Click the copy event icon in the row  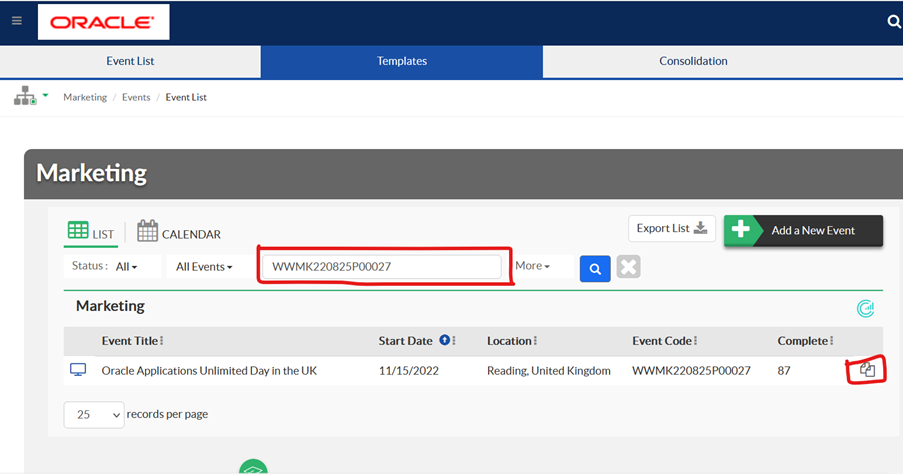[x=867, y=370]
